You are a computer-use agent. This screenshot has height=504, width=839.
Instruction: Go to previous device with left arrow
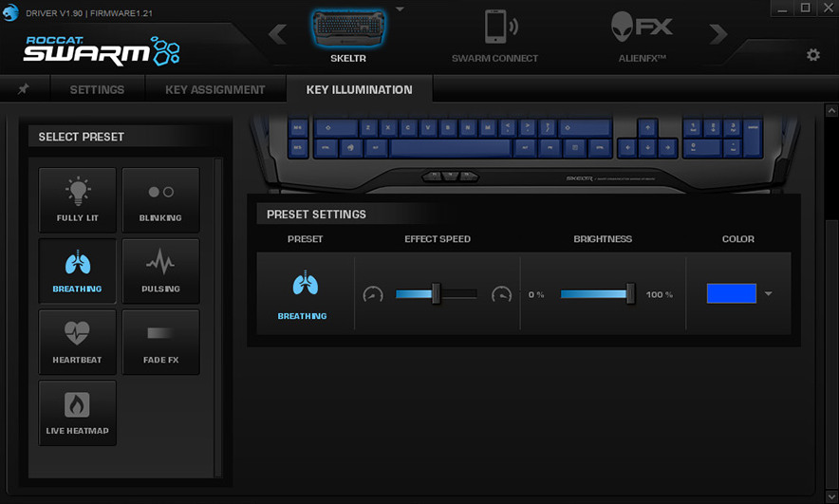[277, 34]
